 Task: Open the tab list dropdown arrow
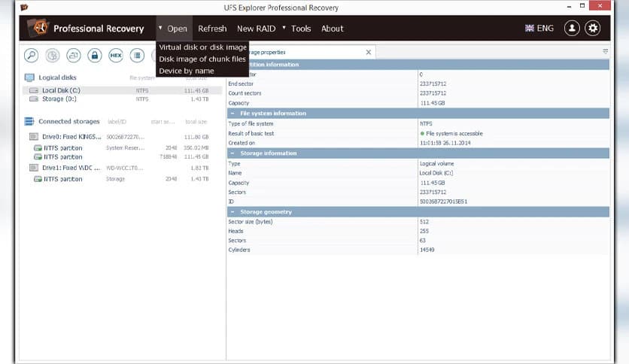pos(605,52)
